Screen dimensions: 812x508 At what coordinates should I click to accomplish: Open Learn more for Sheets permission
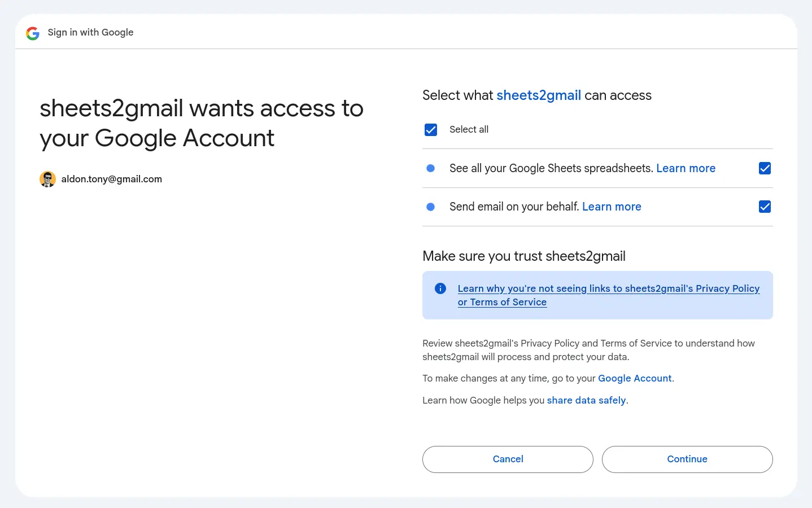point(686,168)
